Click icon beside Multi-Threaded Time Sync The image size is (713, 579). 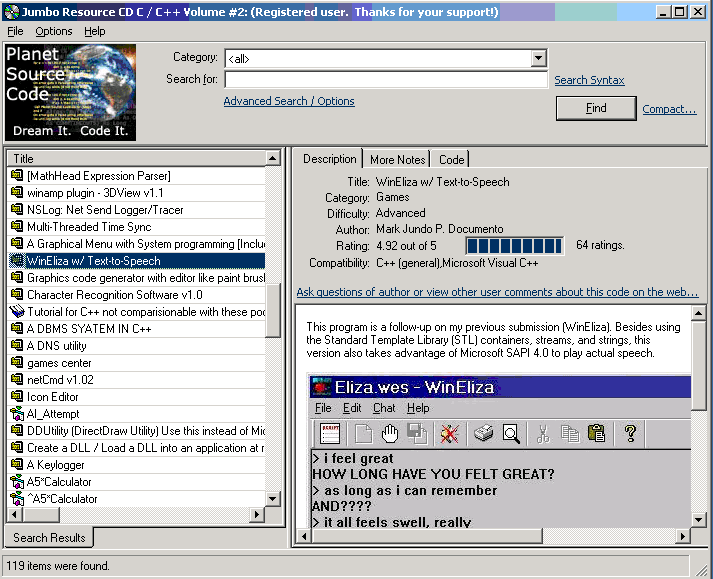[x=17, y=227]
